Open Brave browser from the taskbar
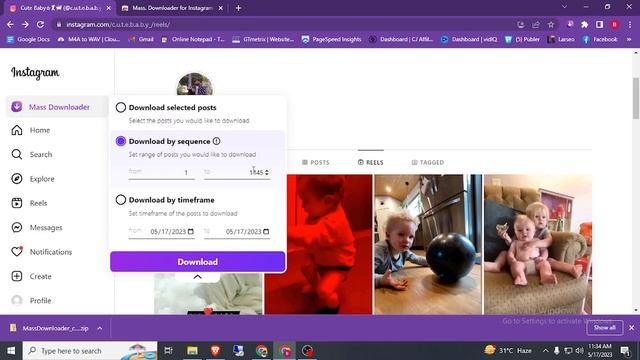The height and width of the screenshot is (360, 640). [x=216, y=351]
